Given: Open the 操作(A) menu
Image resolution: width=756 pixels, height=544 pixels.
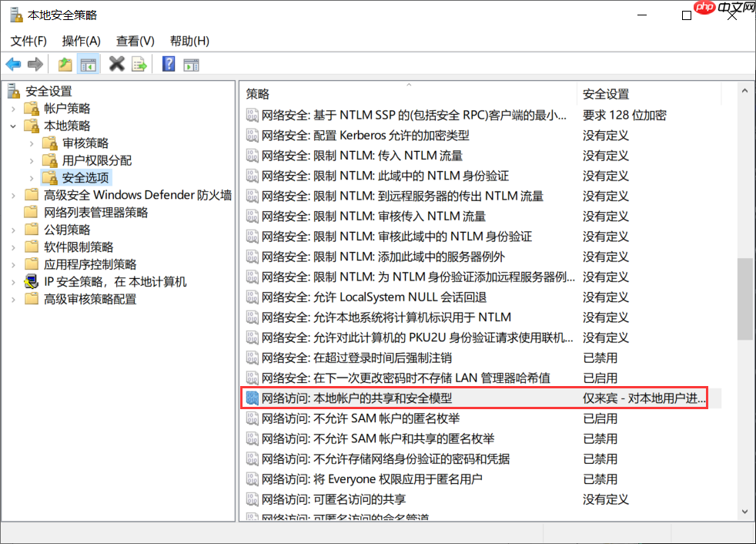Looking at the screenshot, I should click(x=81, y=41).
